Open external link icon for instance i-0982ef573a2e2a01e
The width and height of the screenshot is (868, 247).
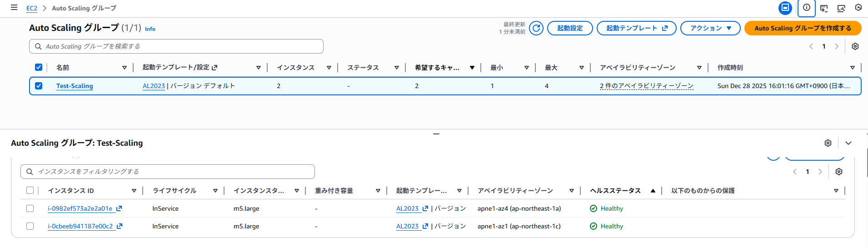119,208
